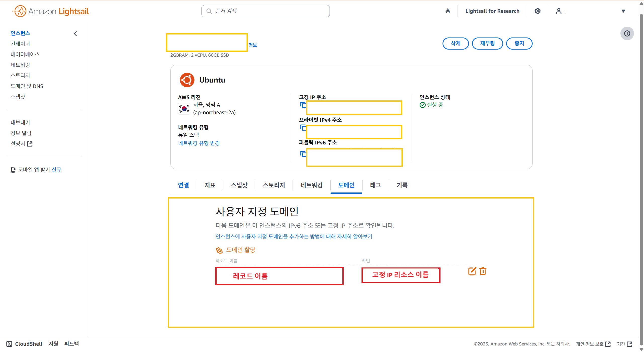Open settings gear in top bar
Viewport: 644px width, 352px height.
point(537,11)
